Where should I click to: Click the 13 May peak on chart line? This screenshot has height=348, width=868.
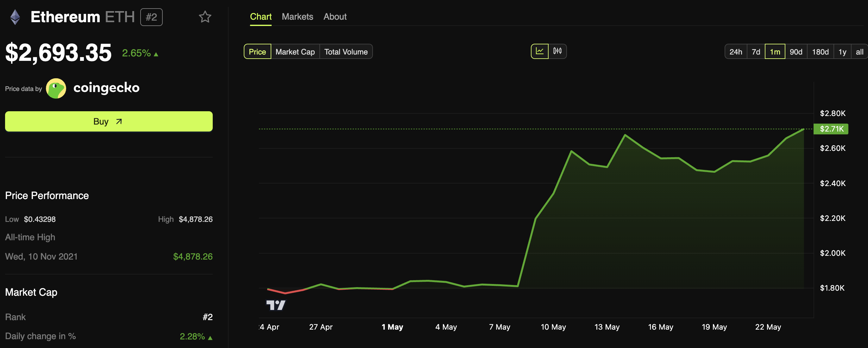(625, 135)
